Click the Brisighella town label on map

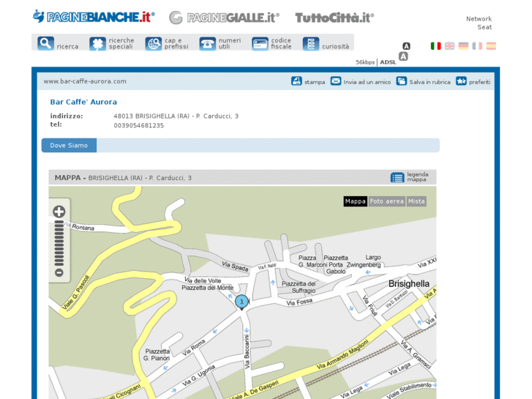pyautogui.click(x=409, y=283)
